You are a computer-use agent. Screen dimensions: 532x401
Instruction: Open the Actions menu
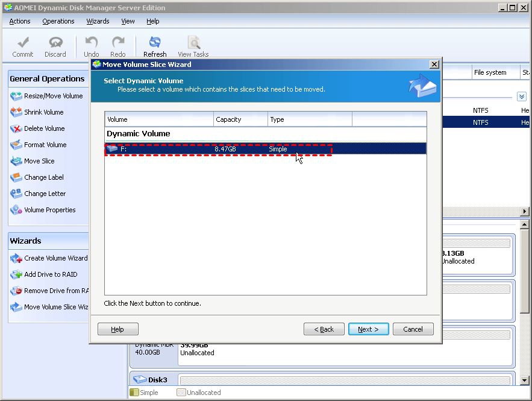click(20, 21)
